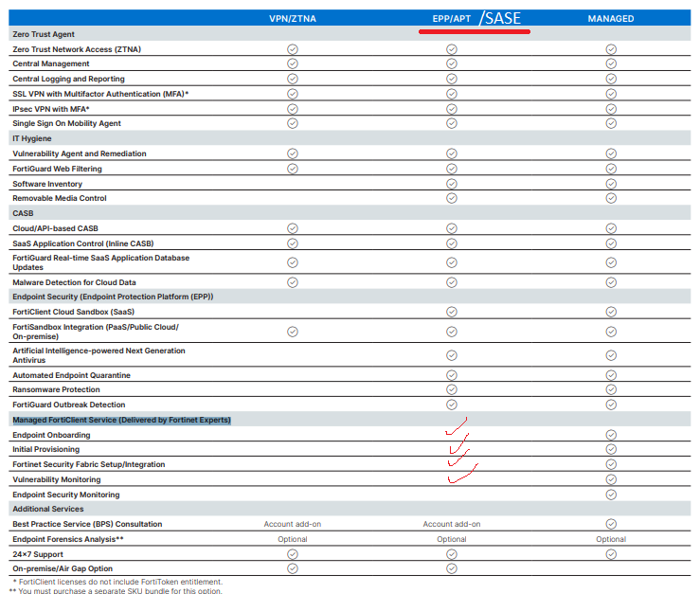700x594 pixels.
Task: Click 'Account add-on' under VPN/ZTNA column
Action: (293, 524)
